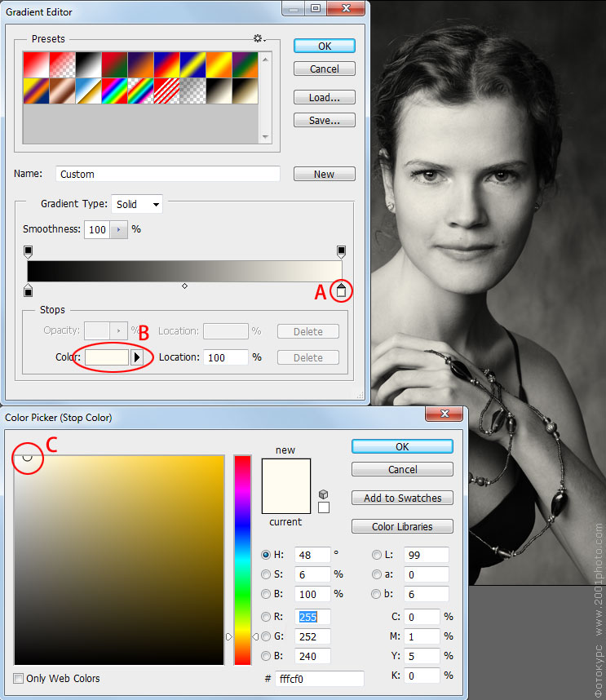
Task: Choose the Violet, Orange gradient preset
Action: click(140, 64)
